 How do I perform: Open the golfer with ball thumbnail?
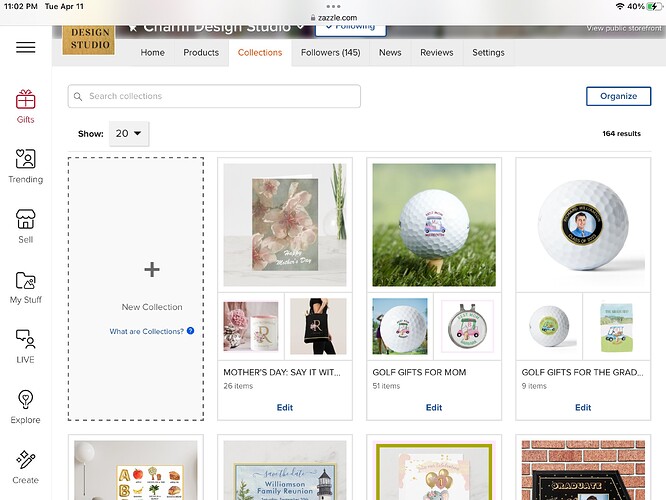point(400,326)
